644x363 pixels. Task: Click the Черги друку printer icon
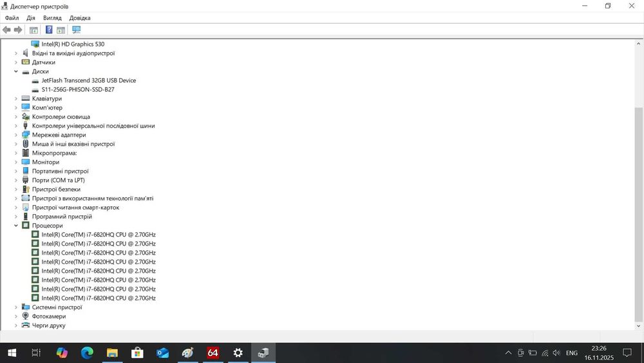pos(26,325)
